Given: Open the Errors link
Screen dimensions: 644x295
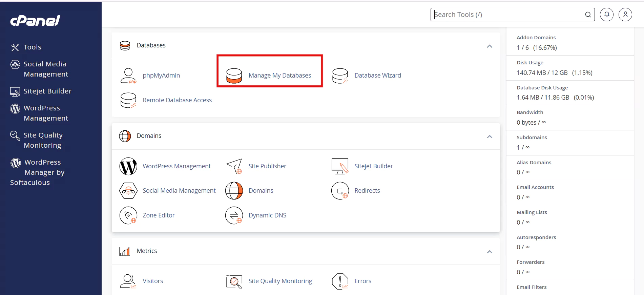Looking at the screenshot, I should click(363, 281).
